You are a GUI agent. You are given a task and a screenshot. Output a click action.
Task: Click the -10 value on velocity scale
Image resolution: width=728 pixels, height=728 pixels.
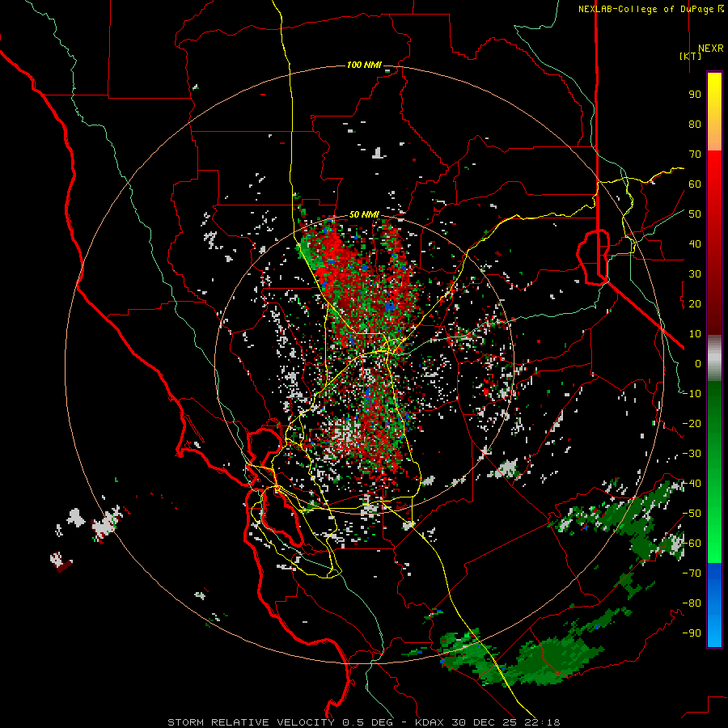[x=692, y=394]
